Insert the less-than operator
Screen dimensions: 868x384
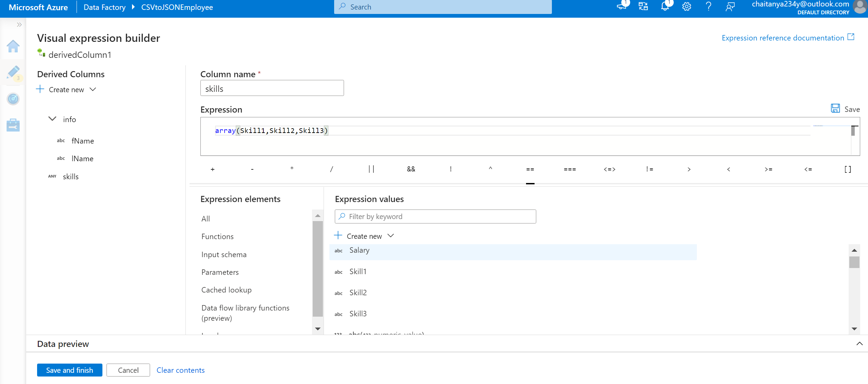[x=728, y=169]
